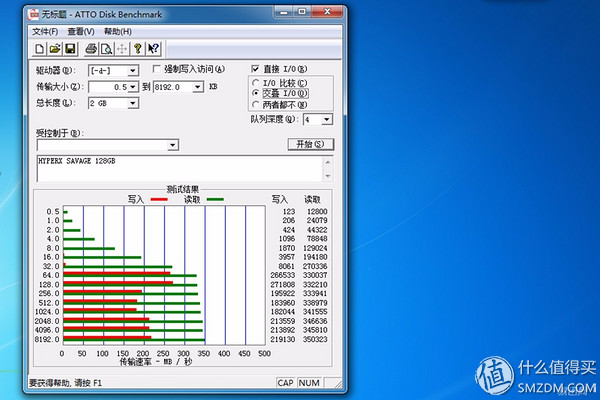Click the yellow question mark About icon

[x=137, y=48]
